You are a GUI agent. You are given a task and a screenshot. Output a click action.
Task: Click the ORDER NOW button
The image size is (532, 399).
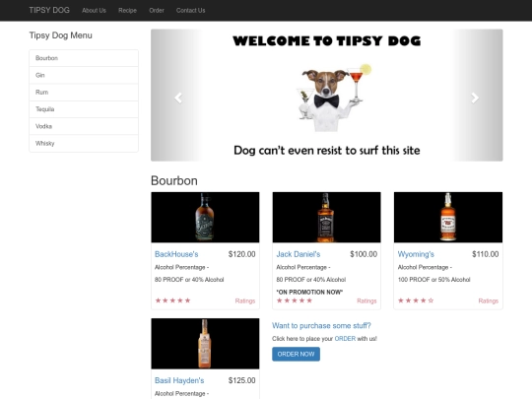(296, 354)
